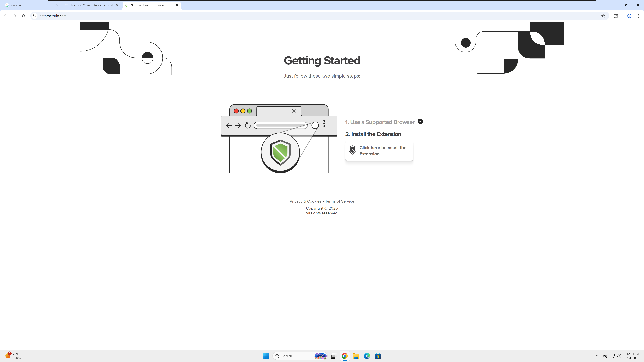644x362 pixels.
Task: Open the Windows Start menu
Action: pos(266,356)
